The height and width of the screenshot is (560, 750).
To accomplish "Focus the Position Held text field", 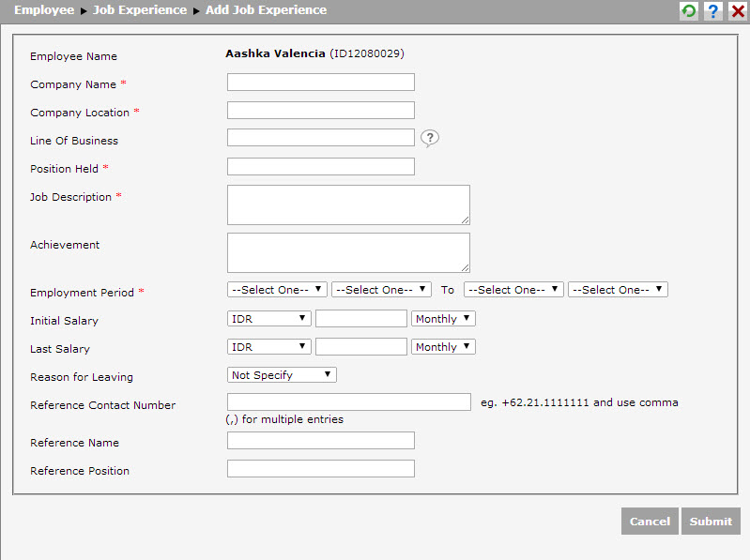I will (x=320, y=167).
